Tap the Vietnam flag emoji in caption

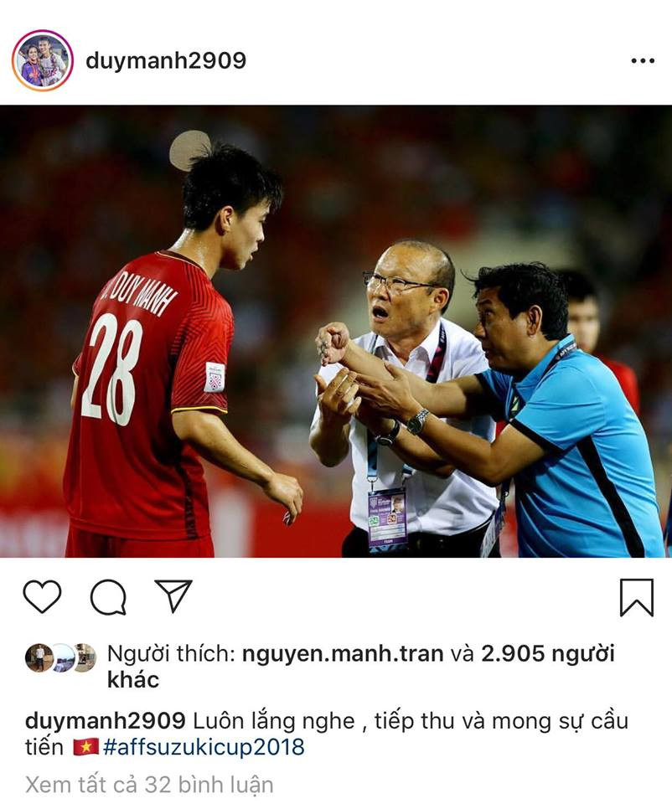coord(85,747)
